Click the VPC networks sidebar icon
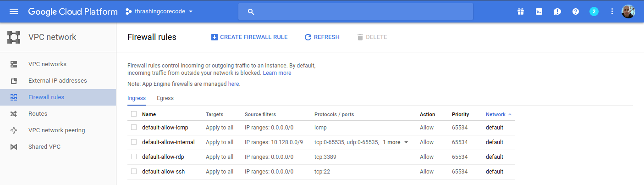The image size is (644, 185). pos(14,64)
